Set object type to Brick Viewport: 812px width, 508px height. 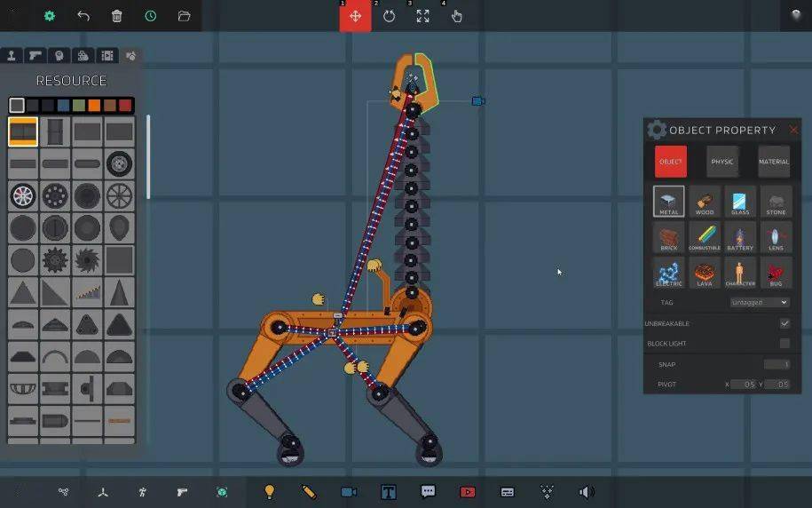(x=668, y=237)
